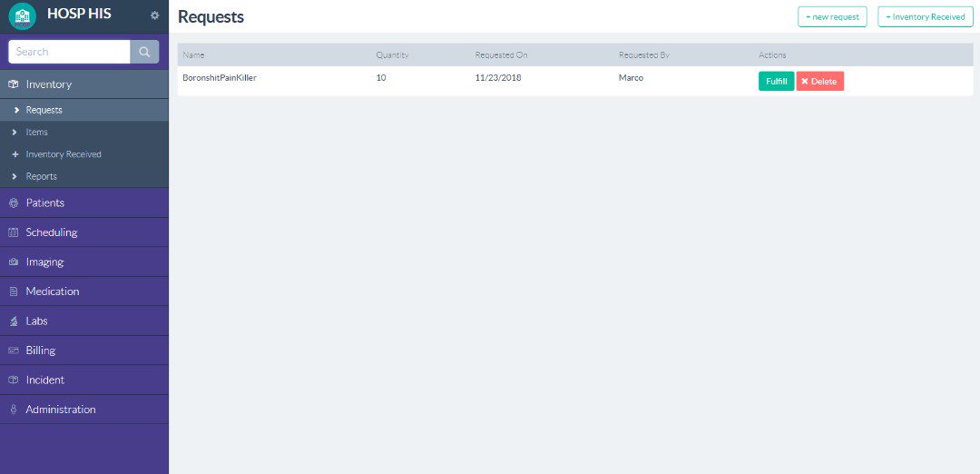This screenshot has width=980, height=474.
Task: Click the BoronshitPainKiller name cell
Action: click(220, 78)
